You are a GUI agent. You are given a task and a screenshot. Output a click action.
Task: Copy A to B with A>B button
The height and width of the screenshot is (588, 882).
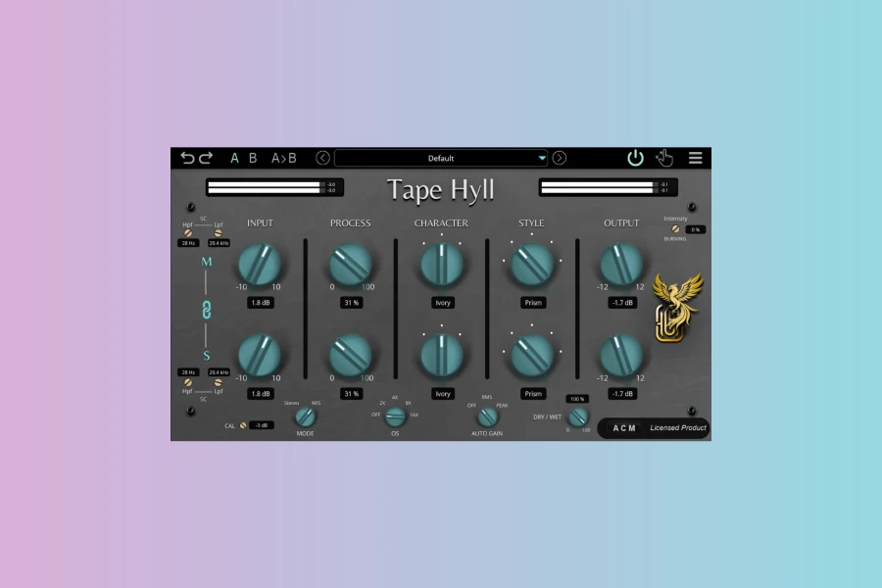pyautogui.click(x=284, y=158)
